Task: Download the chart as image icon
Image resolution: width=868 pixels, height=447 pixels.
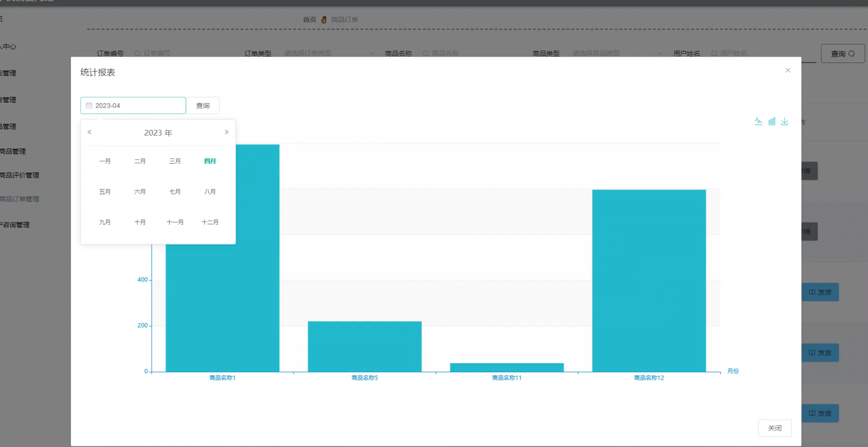Action: tap(785, 121)
